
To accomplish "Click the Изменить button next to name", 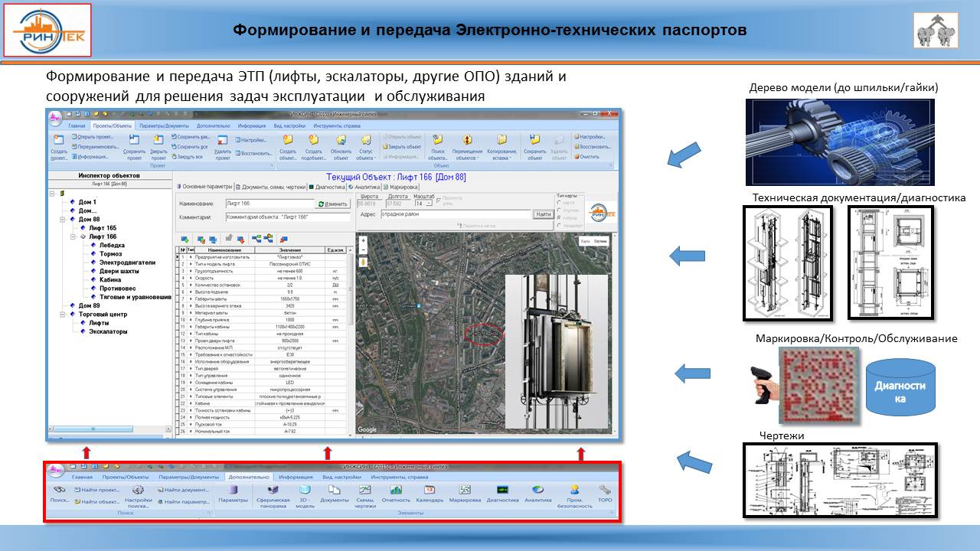I will click(x=332, y=204).
